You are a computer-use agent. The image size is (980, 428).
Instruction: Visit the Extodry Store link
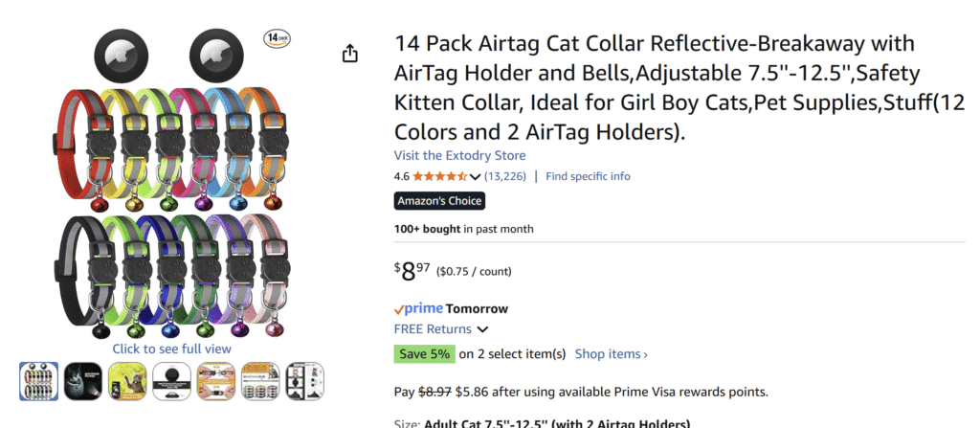[459, 155]
